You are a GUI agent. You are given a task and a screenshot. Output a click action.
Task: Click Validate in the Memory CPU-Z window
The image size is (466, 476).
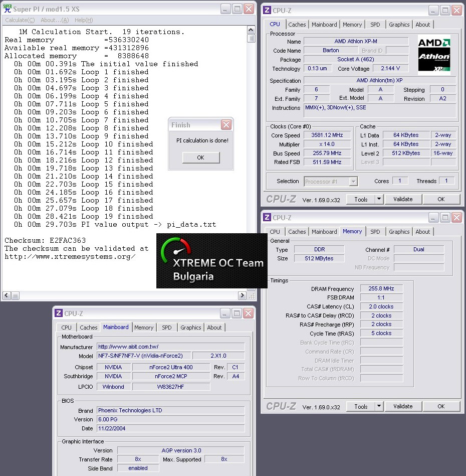pyautogui.click(x=403, y=406)
